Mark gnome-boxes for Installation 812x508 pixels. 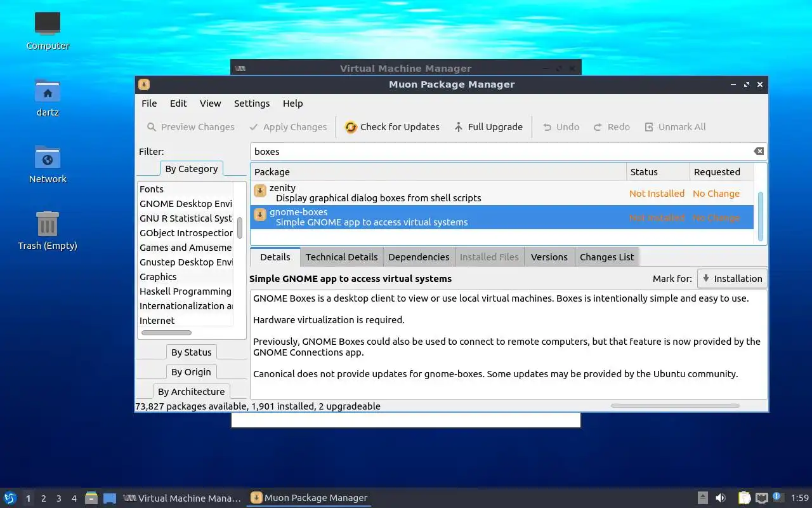731,279
